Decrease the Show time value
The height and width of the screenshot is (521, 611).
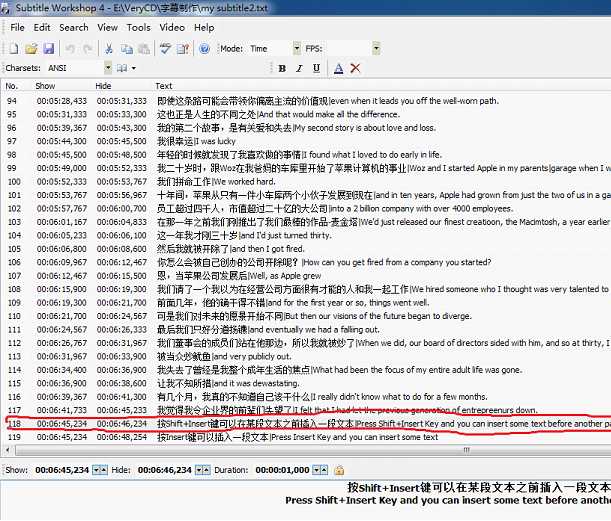(96, 470)
